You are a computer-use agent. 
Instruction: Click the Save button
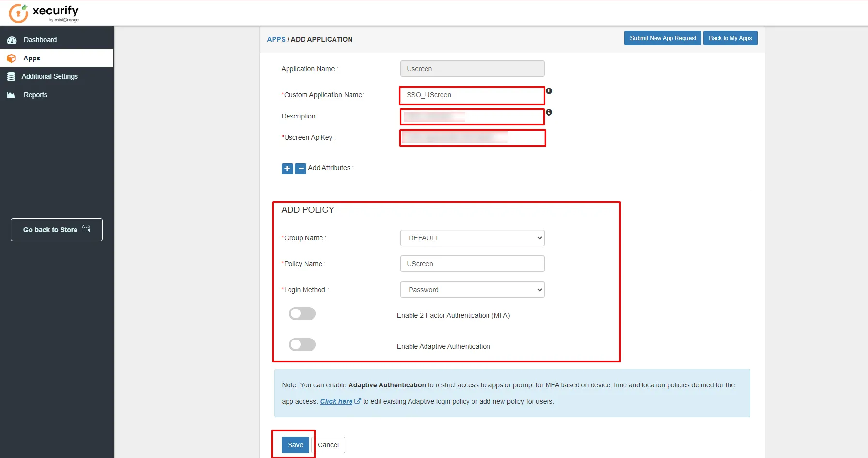[295, 445]
